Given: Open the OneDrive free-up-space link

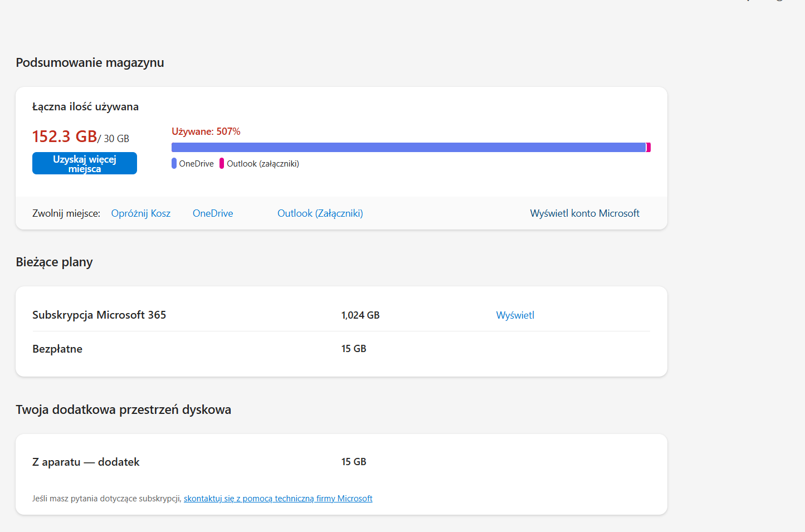Looking at the screenshot, I should tap(213, 213).
